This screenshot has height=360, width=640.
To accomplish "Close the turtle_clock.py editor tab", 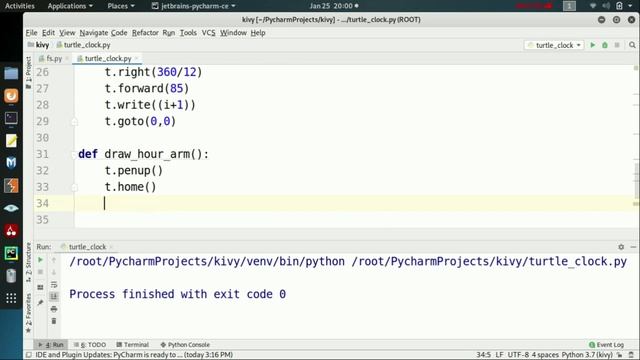I will pos(136,59).
